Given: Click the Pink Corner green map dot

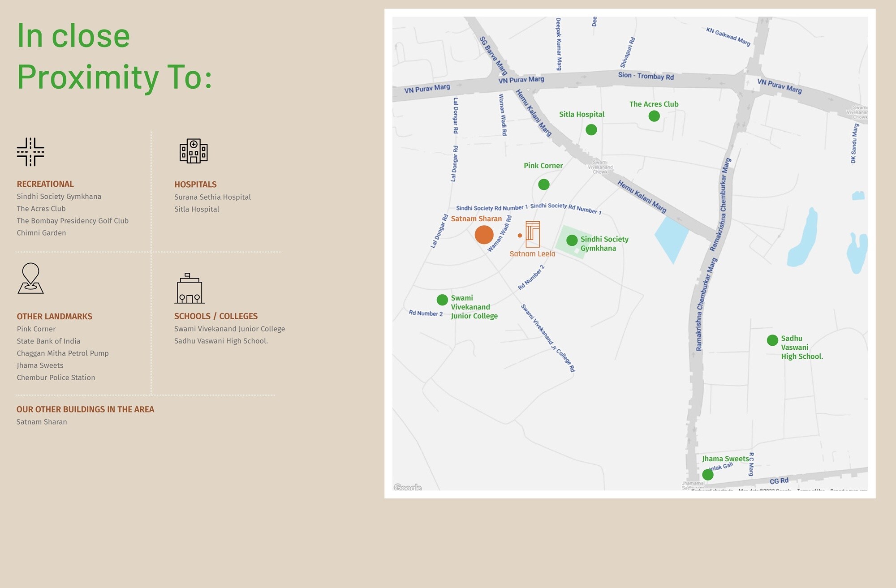Looking at the screenshot, I should [x=544, y=185].
